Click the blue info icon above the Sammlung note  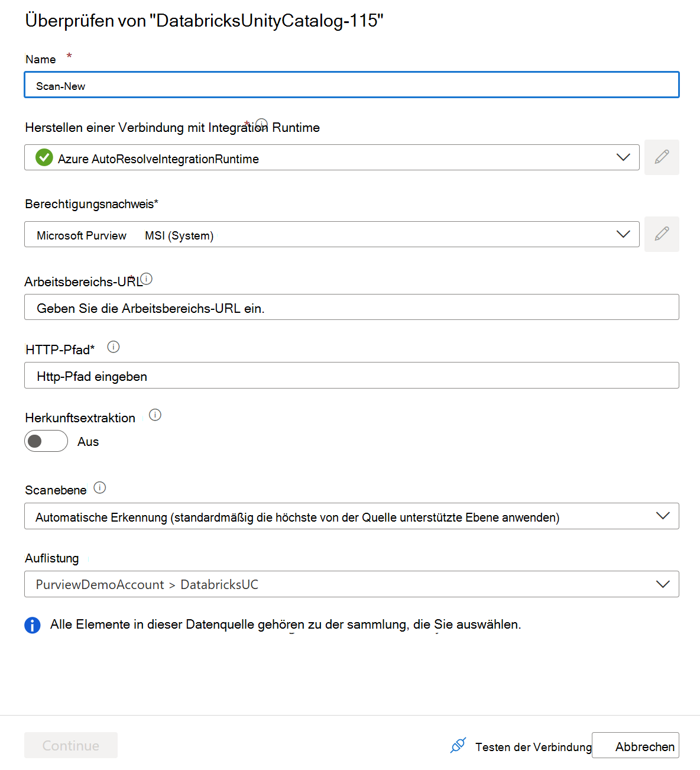pyautogui.click(x=33, y=625)
